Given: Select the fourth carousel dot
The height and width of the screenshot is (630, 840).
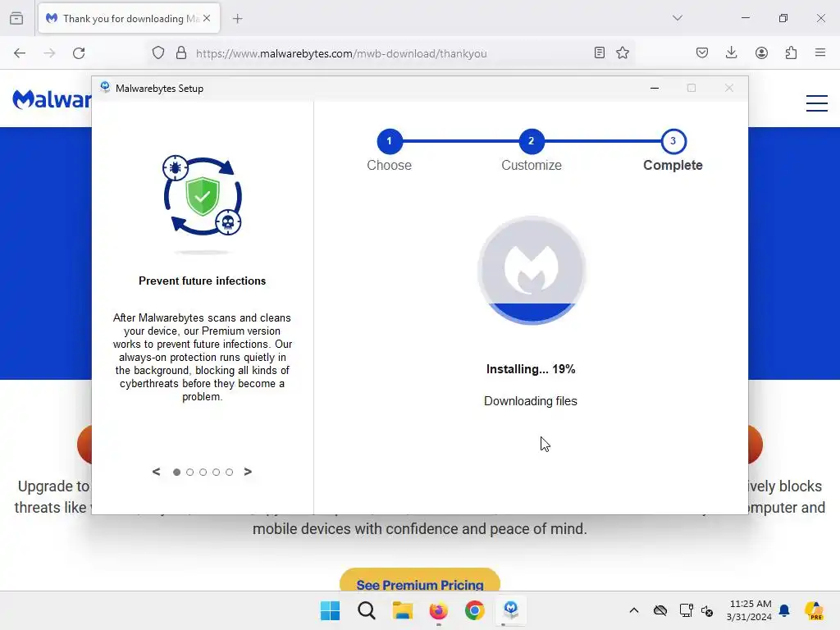Looking at the screenshot, I should [216, 472].
